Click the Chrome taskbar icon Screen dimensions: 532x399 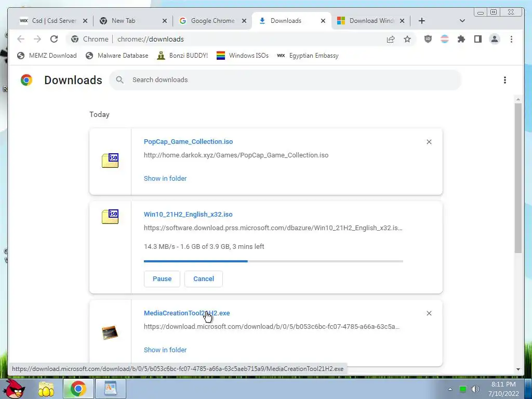[x=78, y=389]
